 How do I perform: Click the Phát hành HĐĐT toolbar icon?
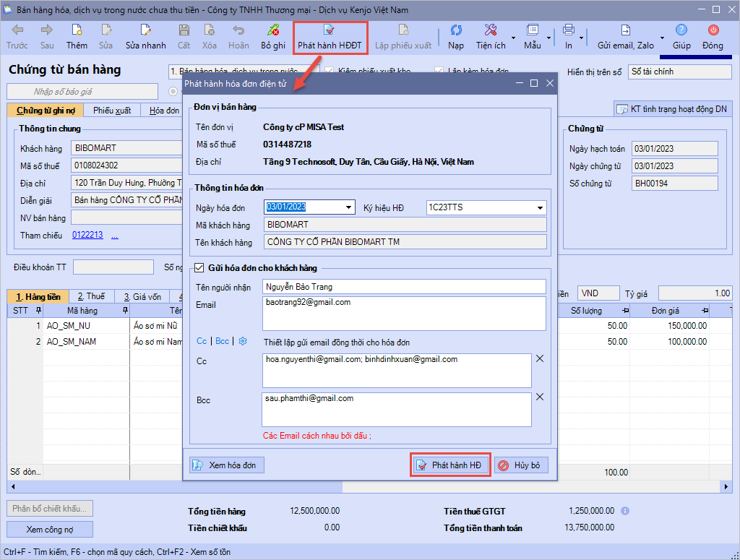point(330,30)
